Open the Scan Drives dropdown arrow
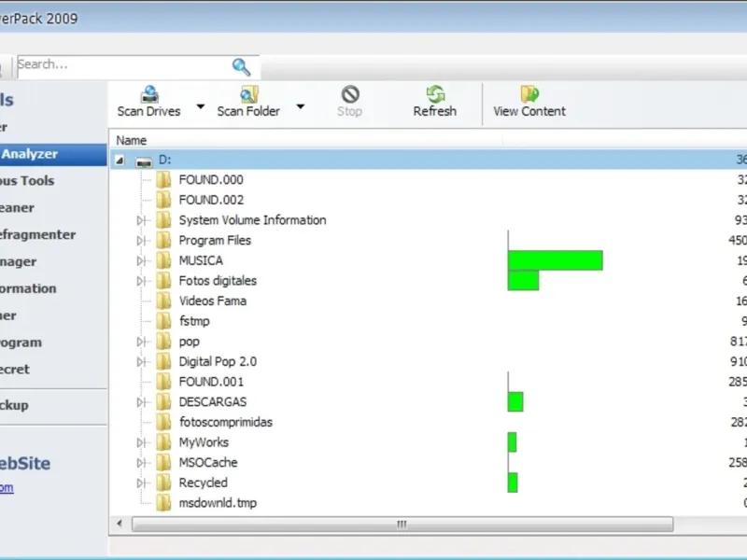Viewport: 747px width, 560px height. 201,106
